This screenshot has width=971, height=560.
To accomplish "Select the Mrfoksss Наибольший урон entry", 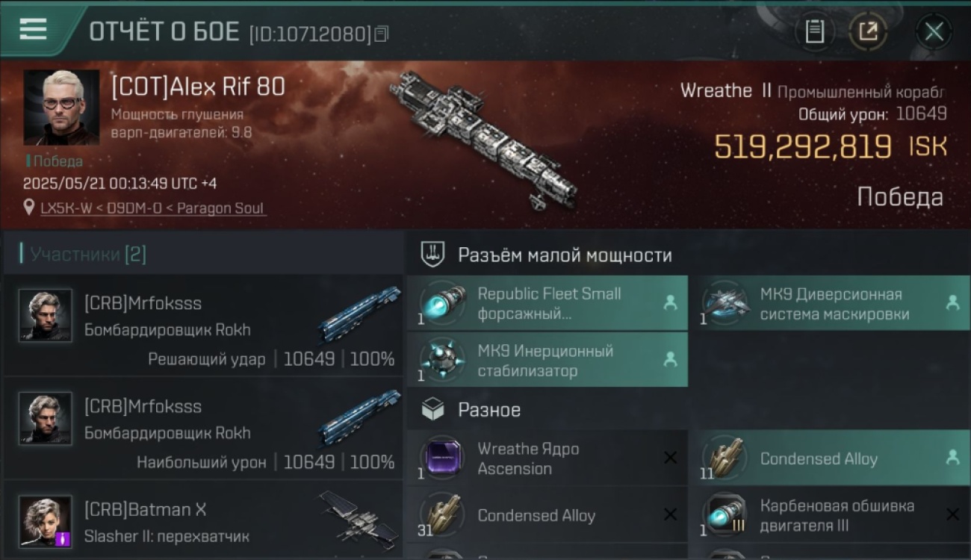I will [x=203, y=429].
